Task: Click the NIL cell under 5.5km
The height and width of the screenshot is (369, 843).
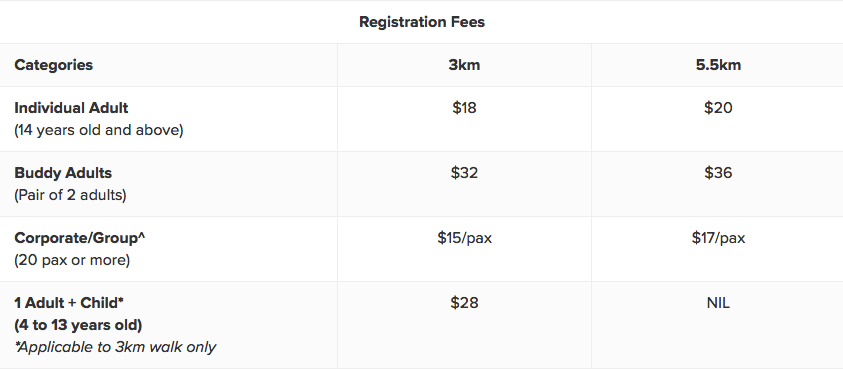Action: (718, 303)
